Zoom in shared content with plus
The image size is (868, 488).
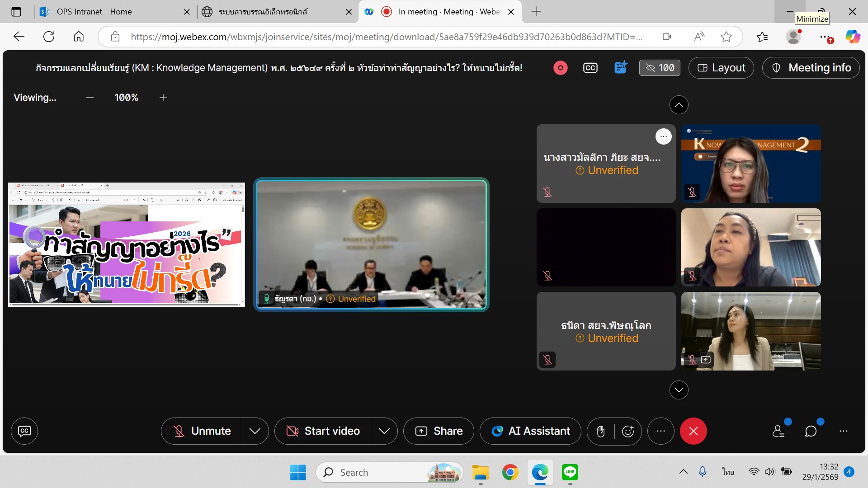(x=163, y=98)
